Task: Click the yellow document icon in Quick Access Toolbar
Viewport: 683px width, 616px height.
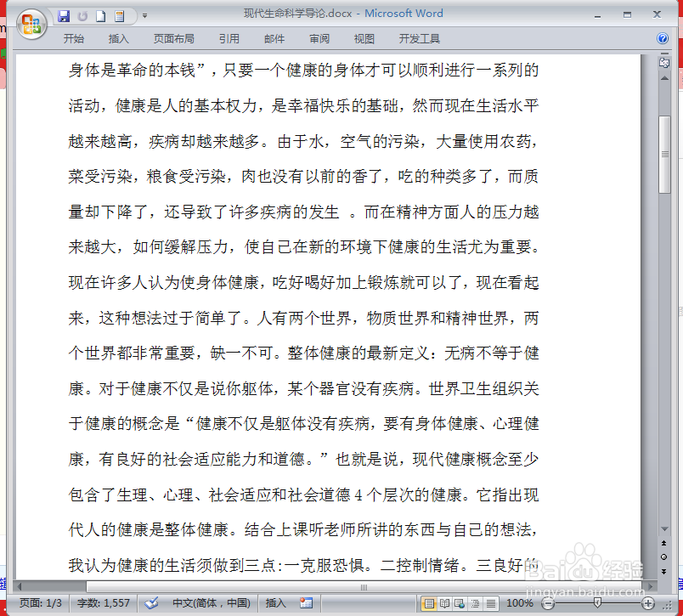Action: (x=119, y=16)
